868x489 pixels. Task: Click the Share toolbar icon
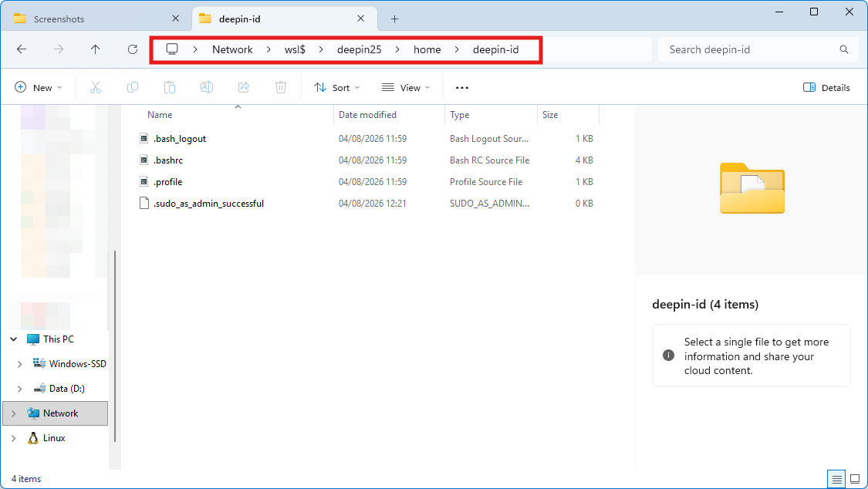click(x=244, y=87)
